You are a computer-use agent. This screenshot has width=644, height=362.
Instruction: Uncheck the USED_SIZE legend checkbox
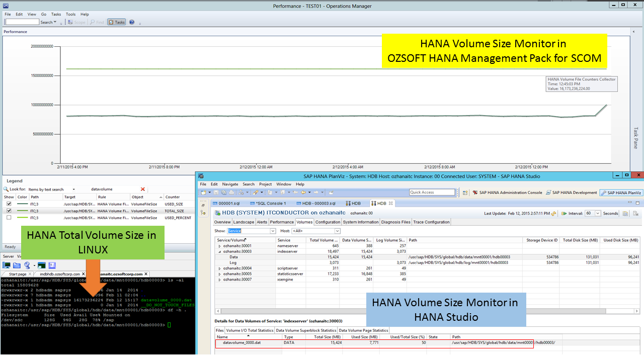click(9, 204)
